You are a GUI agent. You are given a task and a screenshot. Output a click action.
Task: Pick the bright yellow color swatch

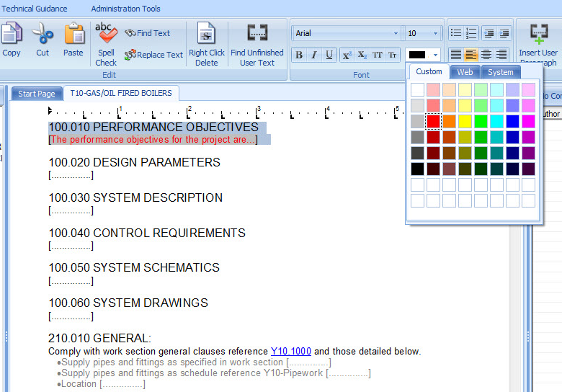coord(465,121)
